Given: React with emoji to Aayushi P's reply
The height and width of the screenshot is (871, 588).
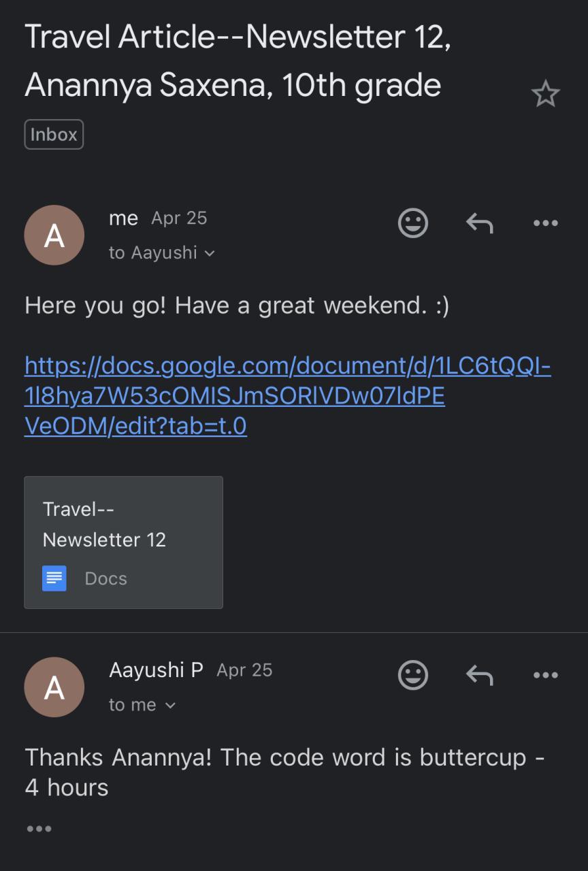Looking at the screenshot, I should pyautogui.click(x=412, y=675).
